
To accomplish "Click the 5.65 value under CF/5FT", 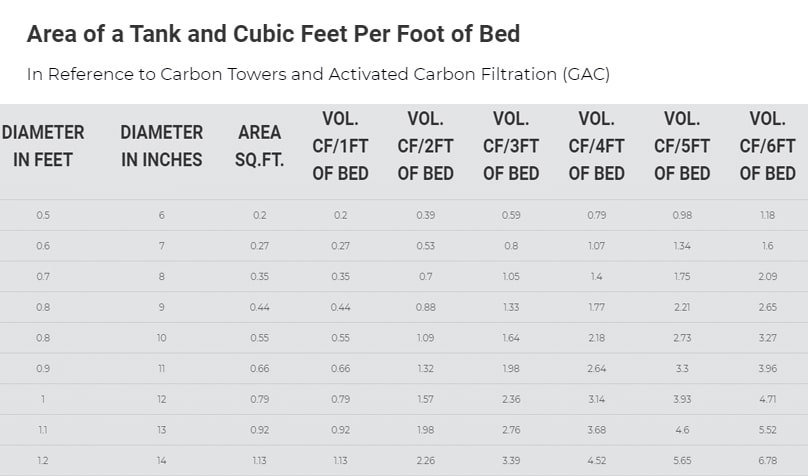I will click(682, 461).
